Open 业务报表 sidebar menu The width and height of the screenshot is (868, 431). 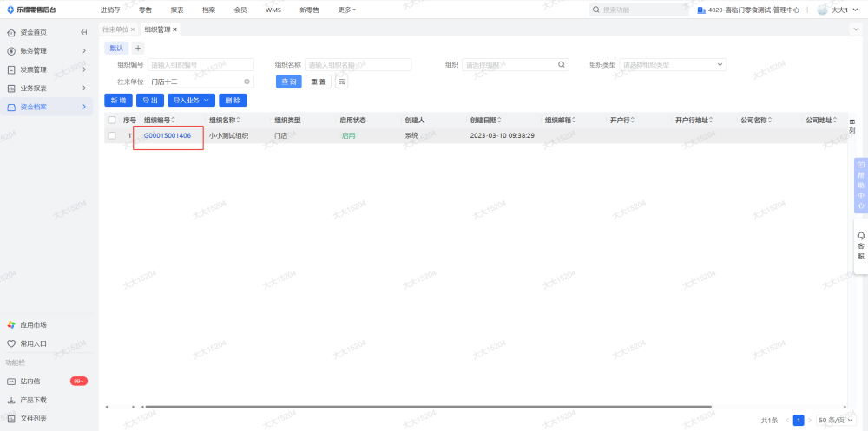click(x=47, y=88)
